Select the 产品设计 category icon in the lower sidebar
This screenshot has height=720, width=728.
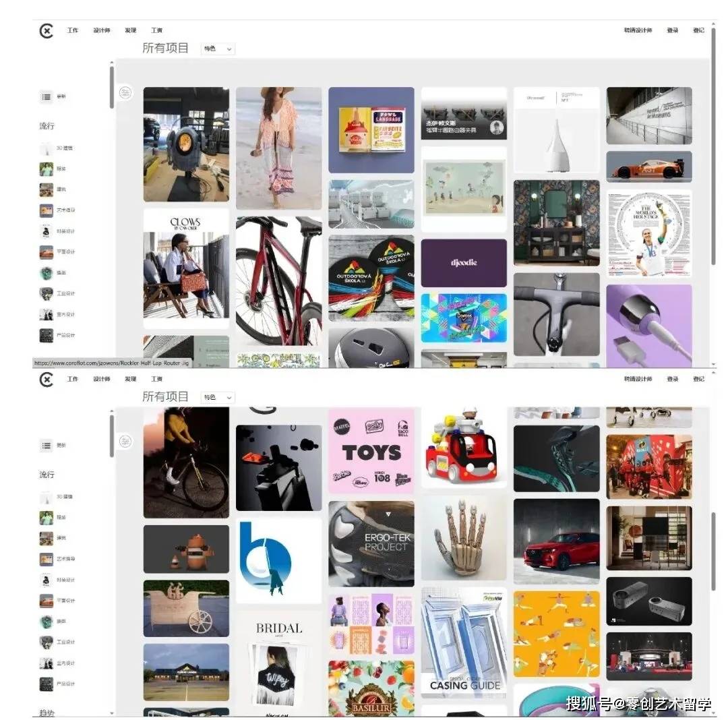[46, 684]
